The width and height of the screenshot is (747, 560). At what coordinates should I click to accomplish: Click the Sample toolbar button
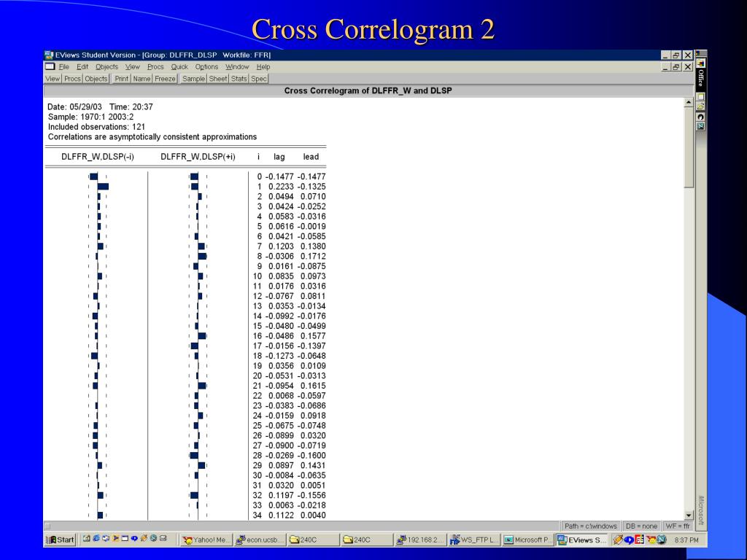click(193, 79)
